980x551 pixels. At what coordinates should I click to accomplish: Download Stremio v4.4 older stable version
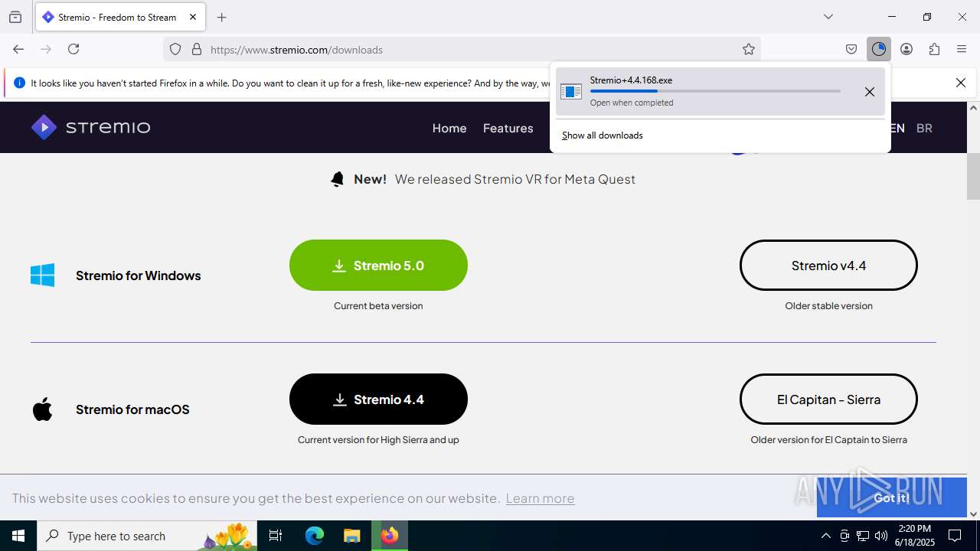coord(828,266)
